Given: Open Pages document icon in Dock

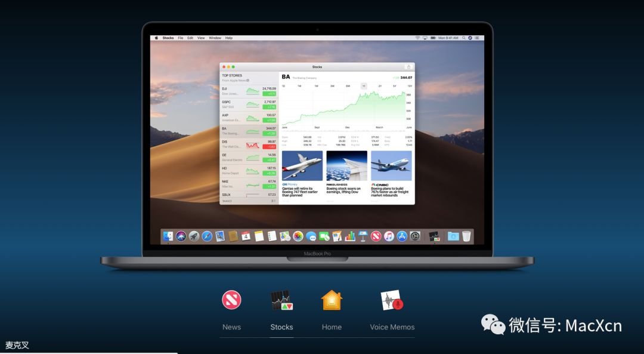Looking at the screenshot, I should (x=337, y=236).
